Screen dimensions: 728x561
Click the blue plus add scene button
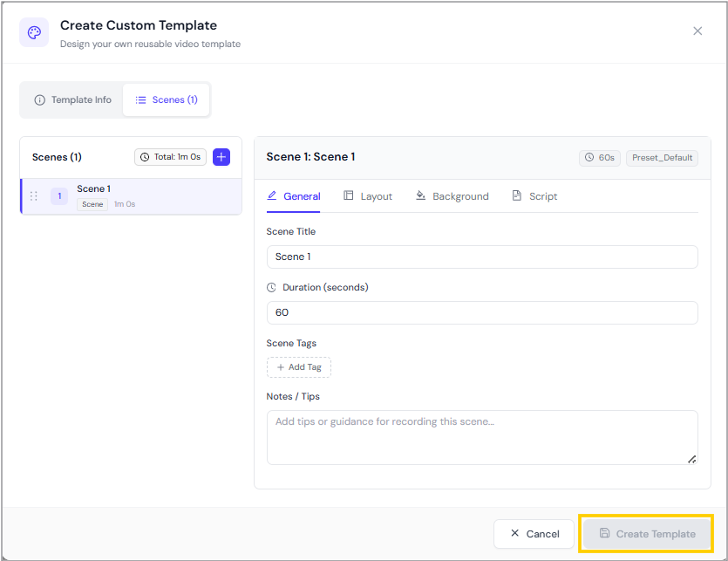tap(221, 157)
